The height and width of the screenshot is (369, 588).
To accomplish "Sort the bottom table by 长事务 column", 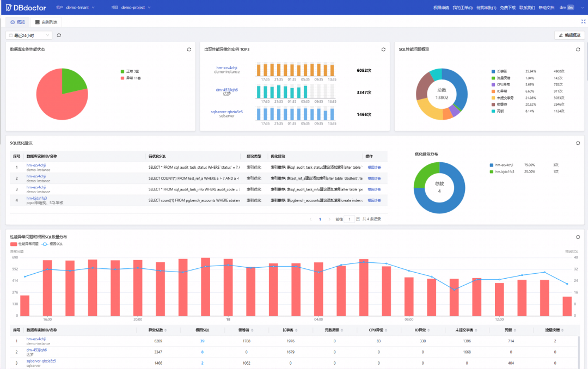I will tap(297, 330).
